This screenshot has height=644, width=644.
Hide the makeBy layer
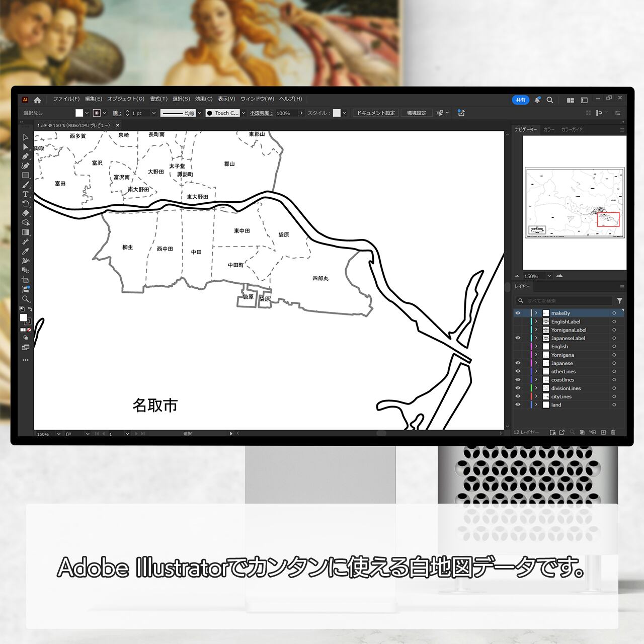click(518, 313)
